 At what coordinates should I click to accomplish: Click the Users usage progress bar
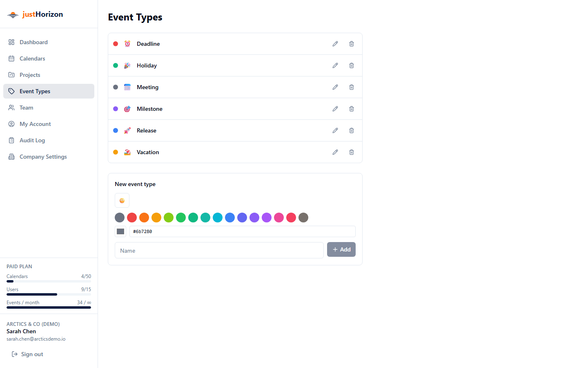click(x=49, y=294)
